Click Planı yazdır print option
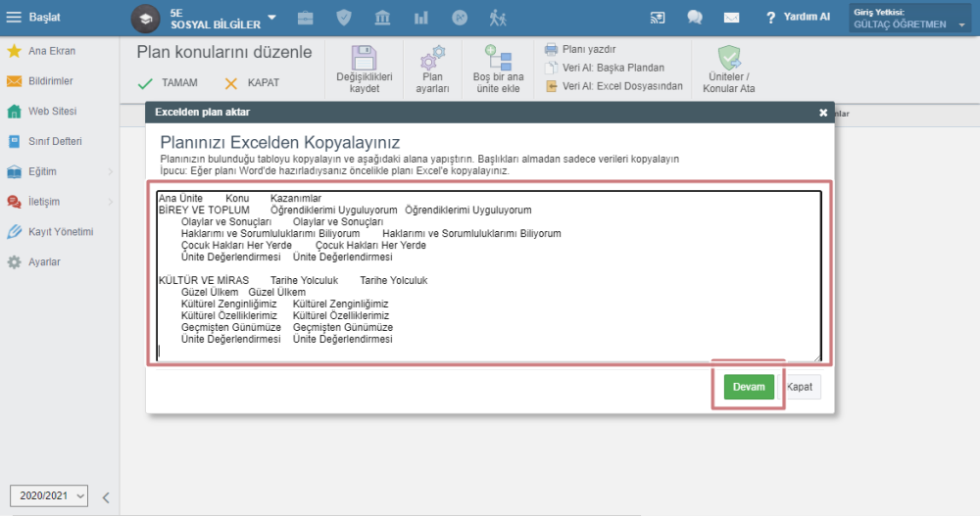980x516 pixels. click(580, 49)
